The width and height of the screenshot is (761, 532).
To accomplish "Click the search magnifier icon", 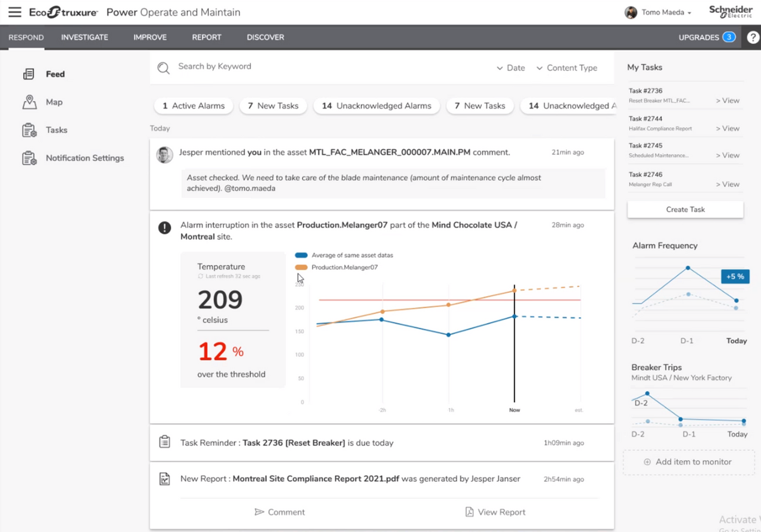I will pyautogui.click(x=164, y=68).
